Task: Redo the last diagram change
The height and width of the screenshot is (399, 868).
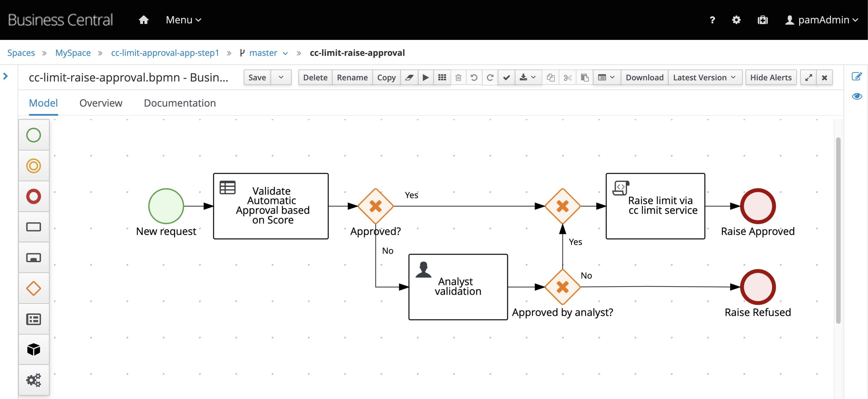Action: 490,78
